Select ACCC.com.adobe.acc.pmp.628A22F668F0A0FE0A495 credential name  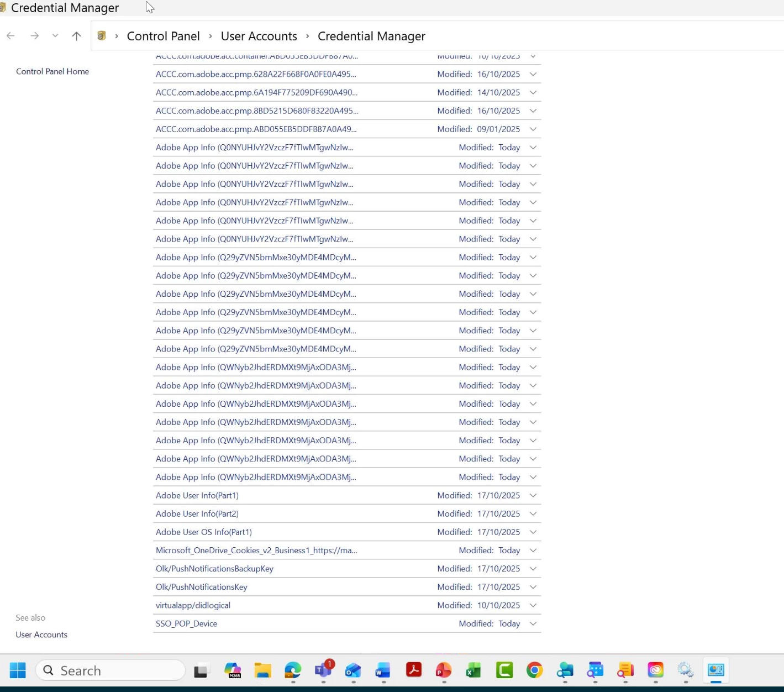[256, 74]
